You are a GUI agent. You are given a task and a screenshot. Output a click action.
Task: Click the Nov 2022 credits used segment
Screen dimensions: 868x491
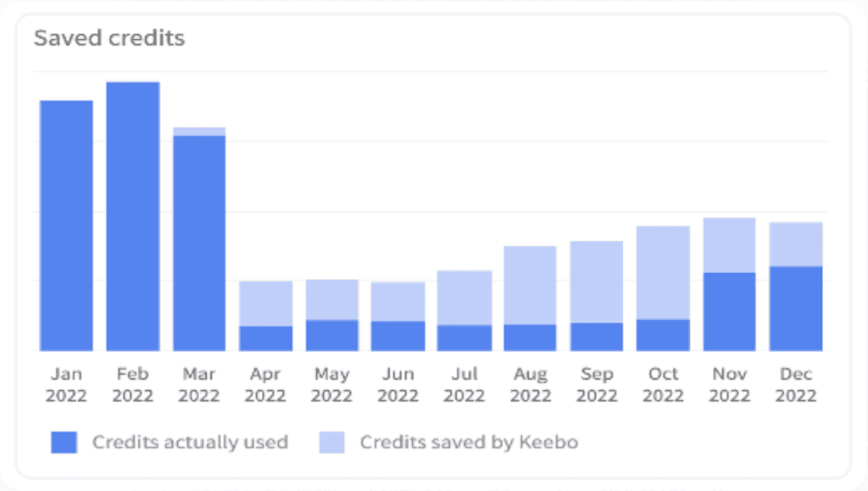(729, 311)
